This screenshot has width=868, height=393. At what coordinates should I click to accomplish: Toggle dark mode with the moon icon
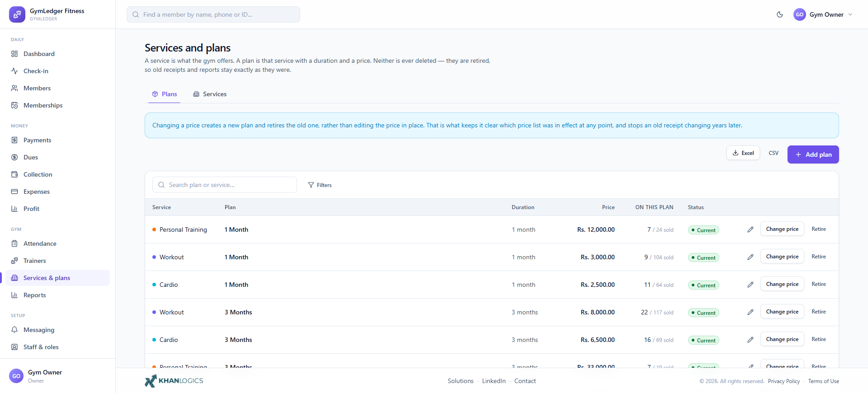tap(780, 14)
